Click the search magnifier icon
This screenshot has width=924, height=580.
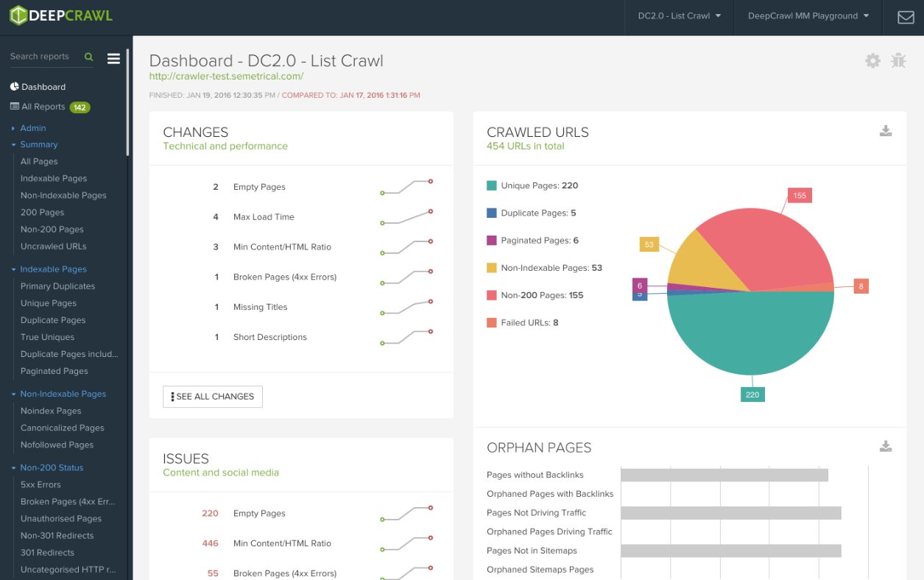click(89, 57)
